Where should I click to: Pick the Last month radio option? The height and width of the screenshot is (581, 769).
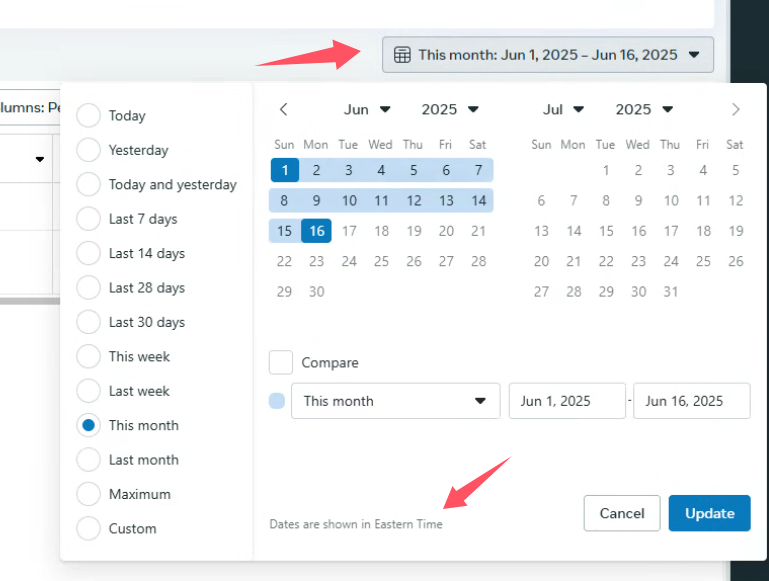tap(88, 459)
